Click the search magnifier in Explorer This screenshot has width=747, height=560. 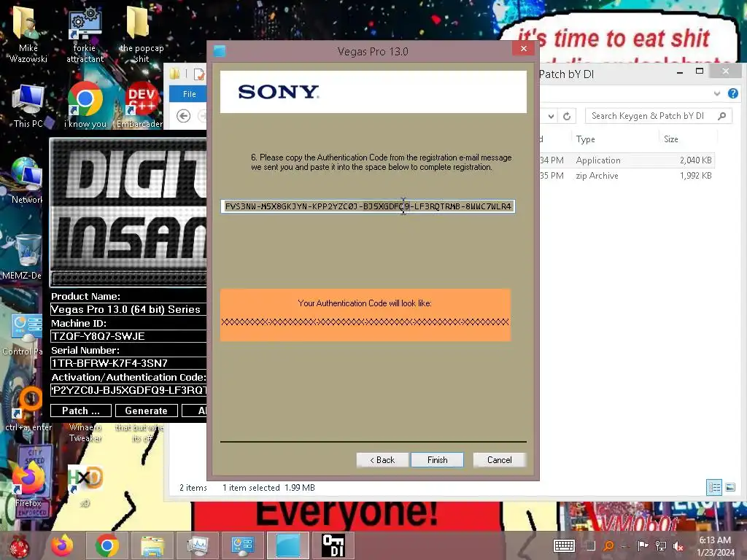coord(722,116)
